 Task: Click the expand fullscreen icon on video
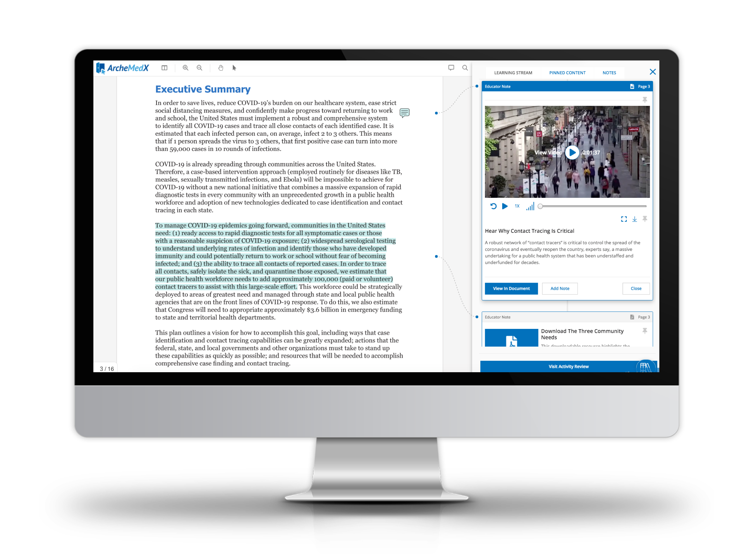(x=623, y=219)
